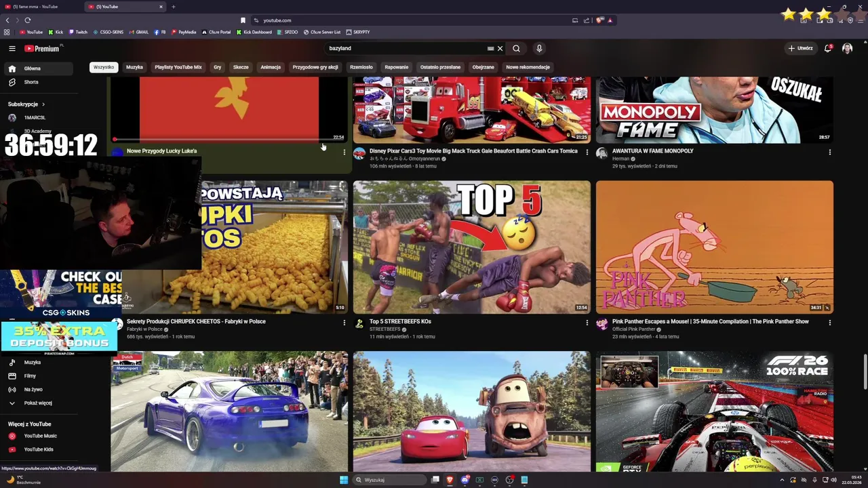Open the account avatar menu
This screenshot has height=488, width=868.
pos(847,48)
